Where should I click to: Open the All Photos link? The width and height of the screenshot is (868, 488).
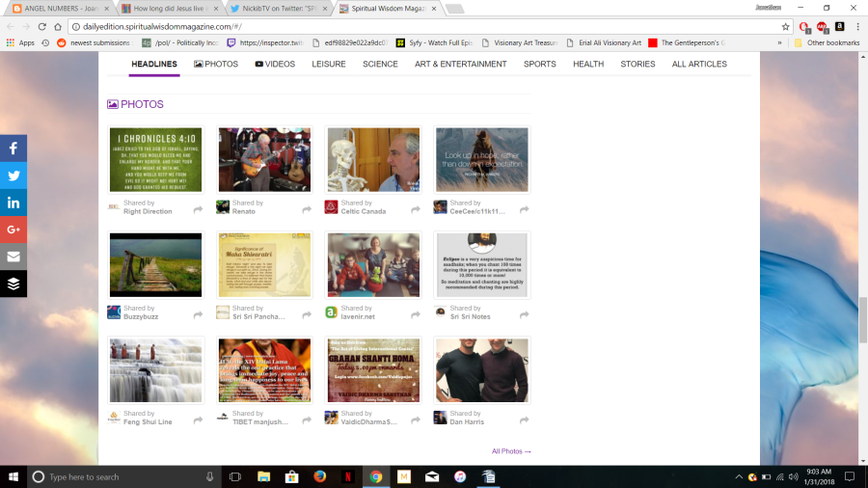click(x=511, y=451)
